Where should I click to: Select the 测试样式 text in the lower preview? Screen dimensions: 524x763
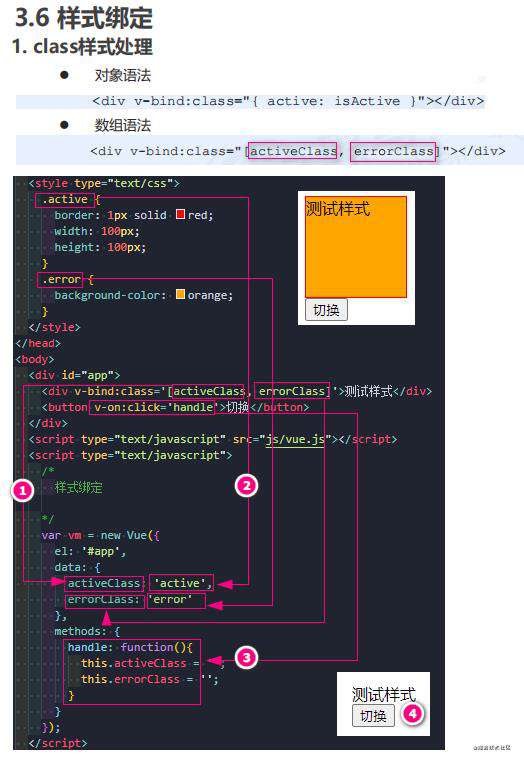click(383, 694)
